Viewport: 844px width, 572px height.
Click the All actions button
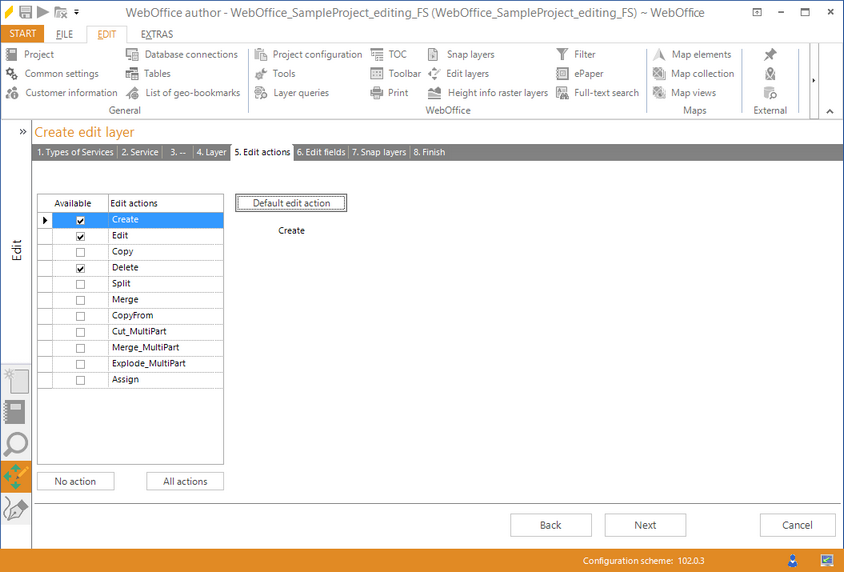[185, 481]
